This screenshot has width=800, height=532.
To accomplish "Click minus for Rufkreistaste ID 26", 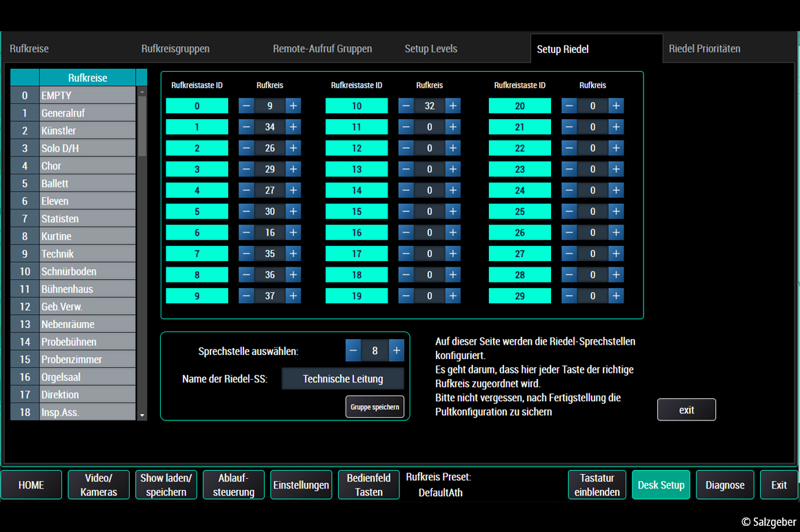I will 570,233.
